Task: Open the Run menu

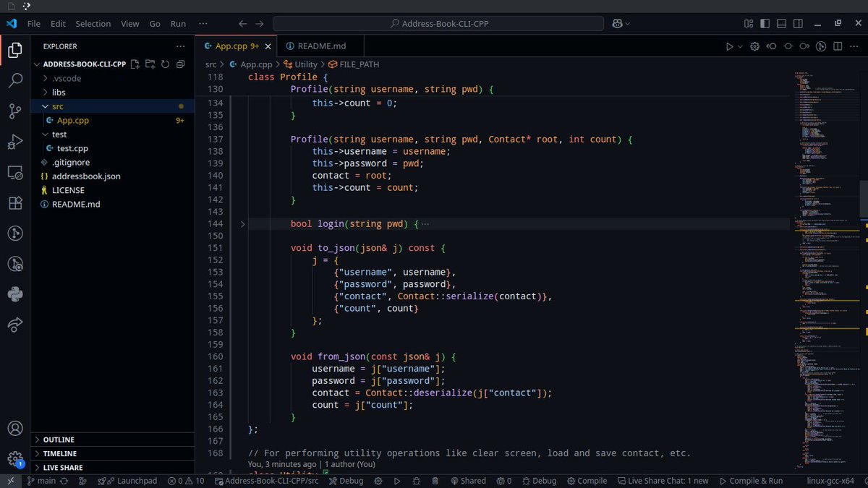Action: pyautogui.click(x=178, y=23)
